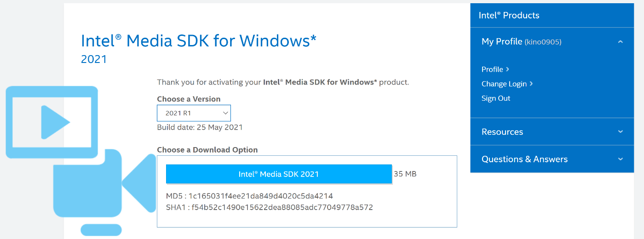The image size is (644, 239).
Task: Click the chevron arrow next to Change Login
Action: pos(531,84)
